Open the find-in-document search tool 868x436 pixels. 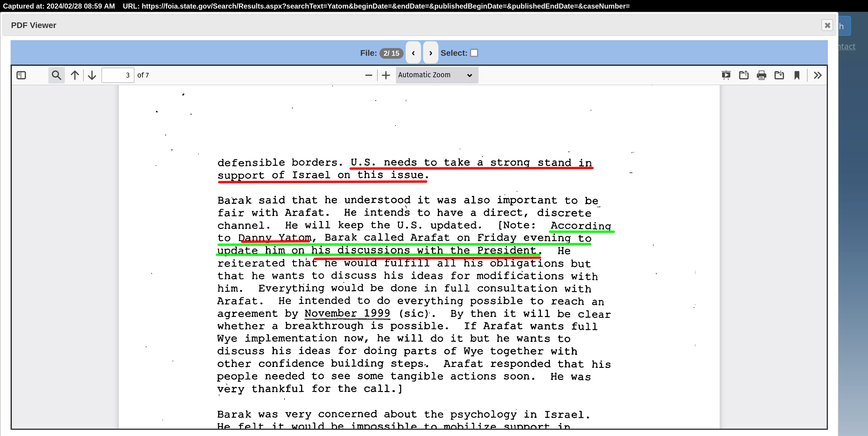point(56,75)
